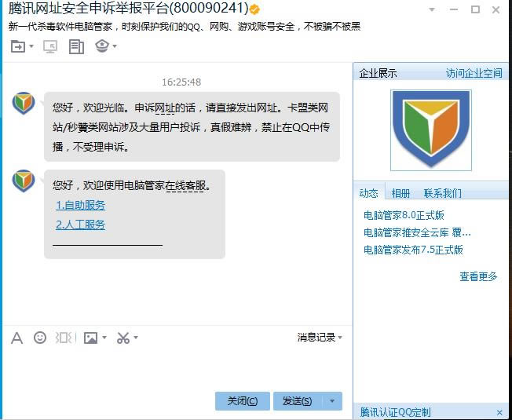The image size is (512, 420).
Task: Click the window shake icon
Action: click(x=64, y=338)
